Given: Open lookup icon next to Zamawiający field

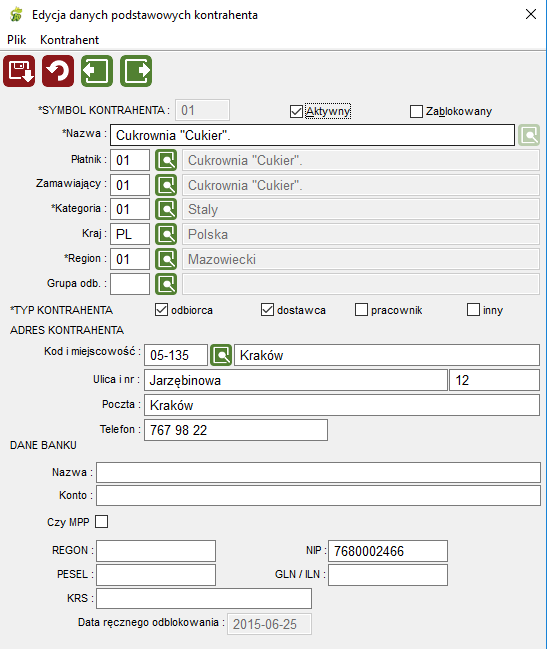Looking at the screenshot, I should [x=166, y=185].
